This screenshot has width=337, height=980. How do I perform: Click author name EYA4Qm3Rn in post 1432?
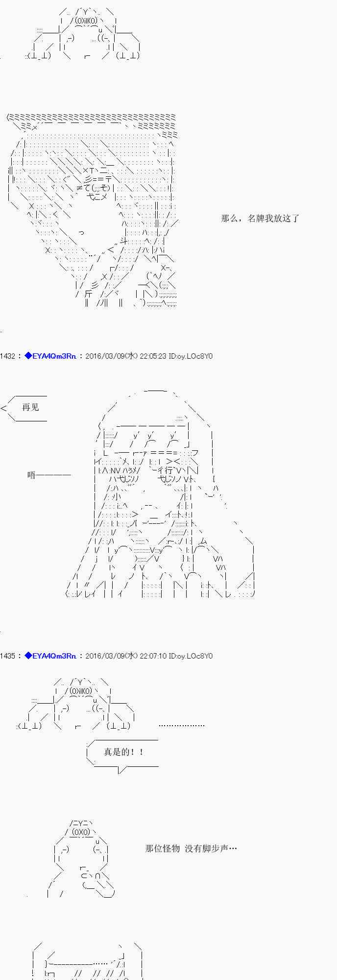coord(54,356)
